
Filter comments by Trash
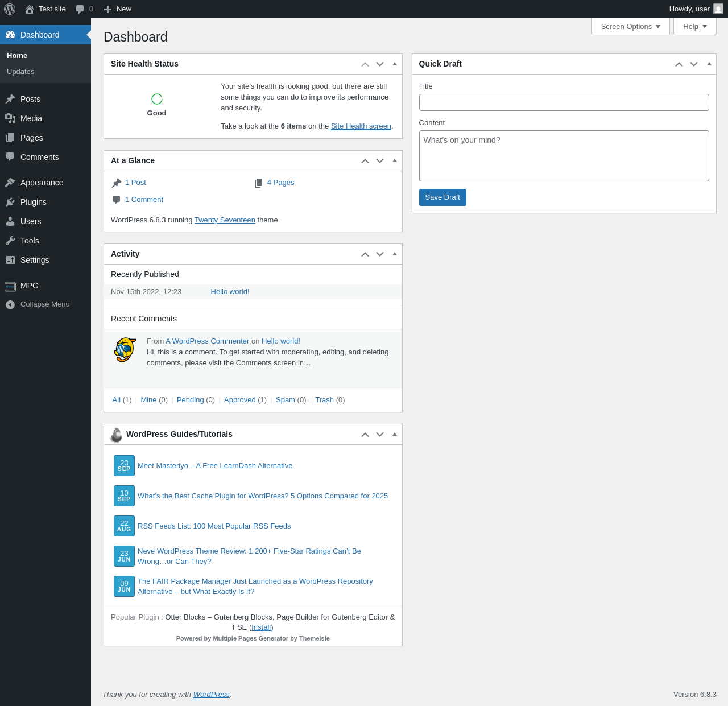(324, 400)
